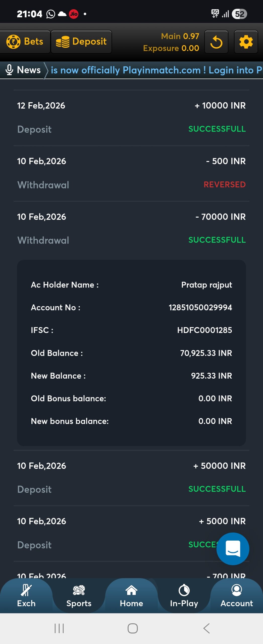263x644 pixels.
Task: Open the settings gear icon
Action: click(x=246, y=42)
